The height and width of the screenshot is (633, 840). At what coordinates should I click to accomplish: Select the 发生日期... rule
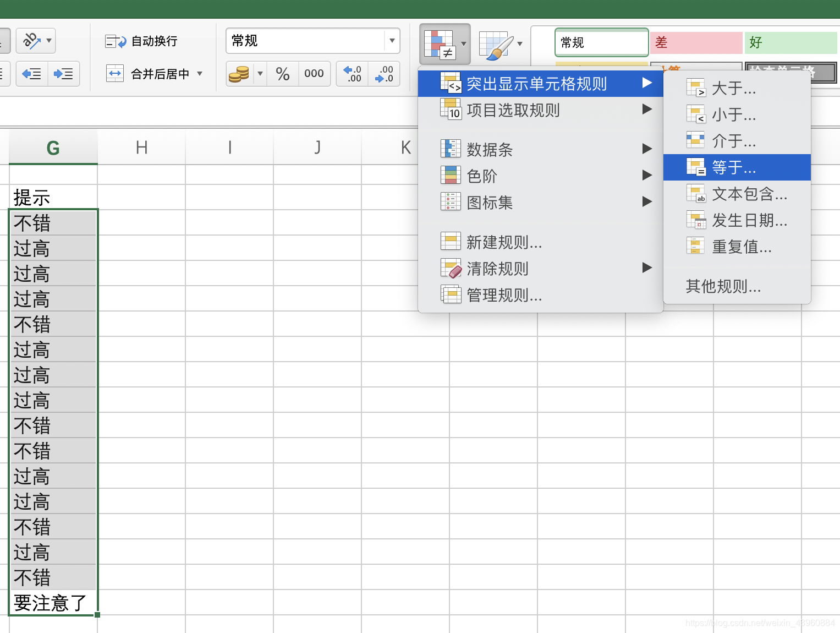(x=737, y=220)
